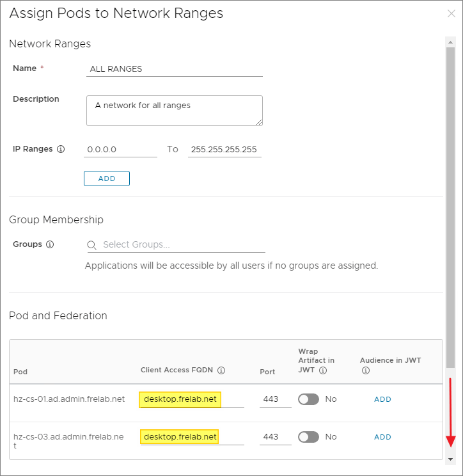Click the scrollbar down arrow
Viewport: 463px width, 476px height.
tap(450, 459)
